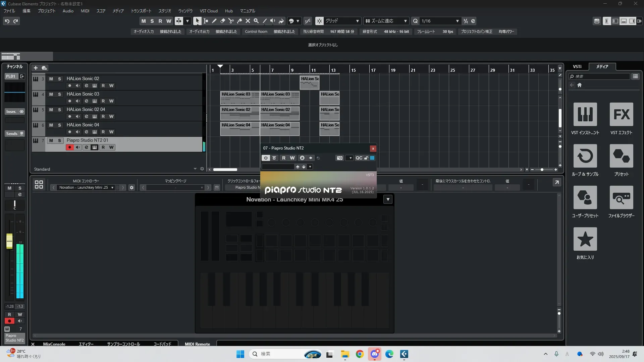Select the Erase tool in toolbar
This screenshot has height=362, width=644.
click(222, 21)
